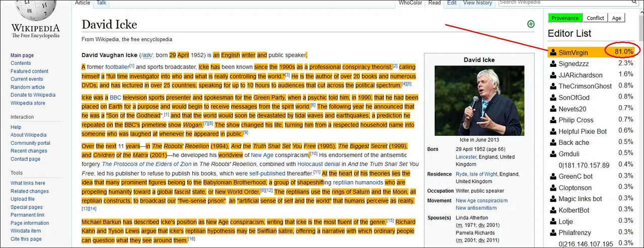Click the user icon beside JJARichardson

coord(553,75)
